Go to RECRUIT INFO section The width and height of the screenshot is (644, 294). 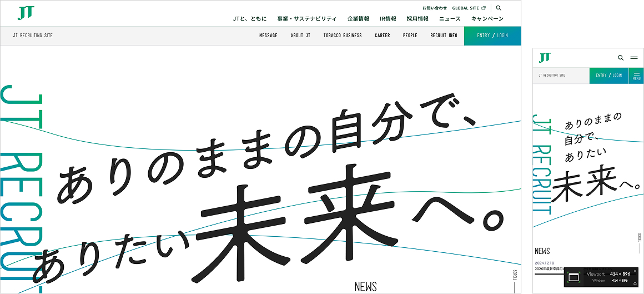tap(444, 36)
